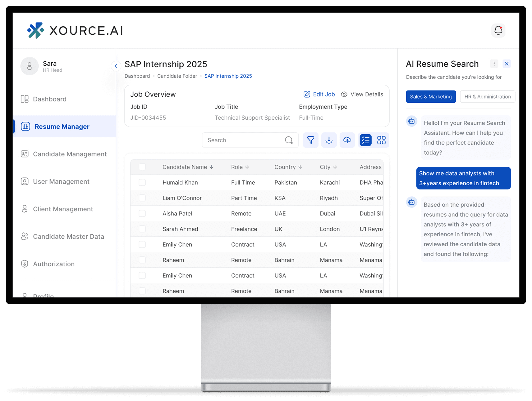Click candidate name Liam O'Connor
The width and height of the screenshot is (532, 401).
click(x=182, y=198)
